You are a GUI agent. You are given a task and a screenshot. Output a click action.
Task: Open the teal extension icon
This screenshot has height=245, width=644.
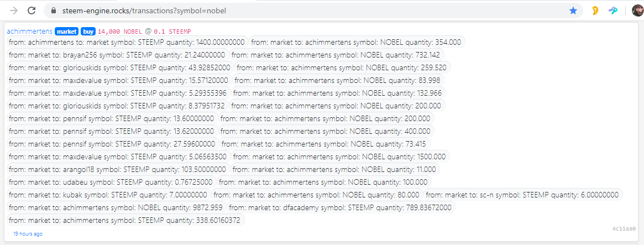pyautogui.click(x=613, y=11)
